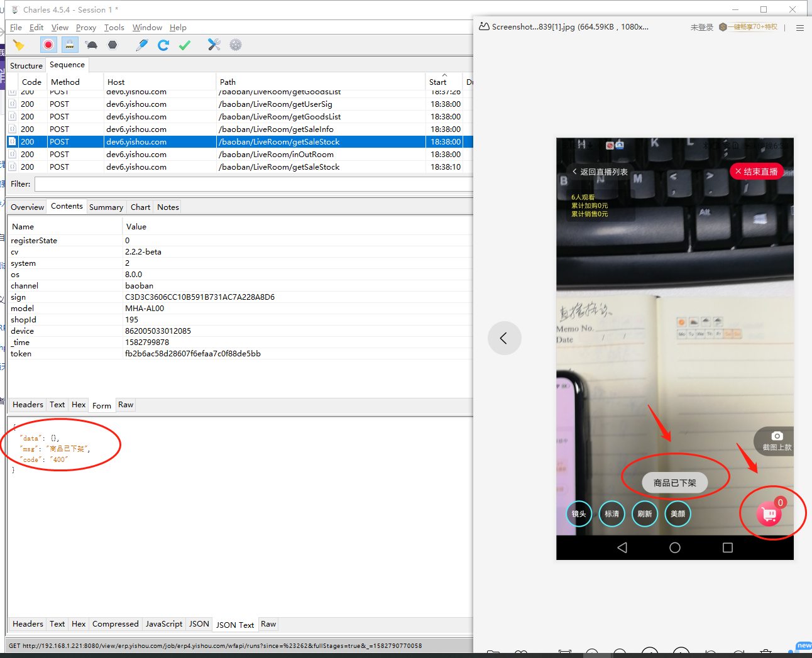812x658 pixels.
Task: Select the Headers tab beside the Form tab
Action: [x=28, y=405]
